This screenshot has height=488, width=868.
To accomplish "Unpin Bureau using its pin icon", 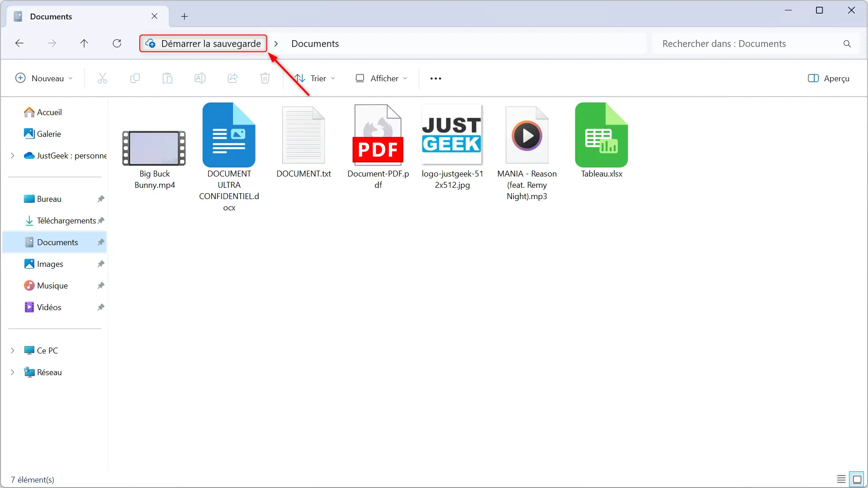I will 101,199.
